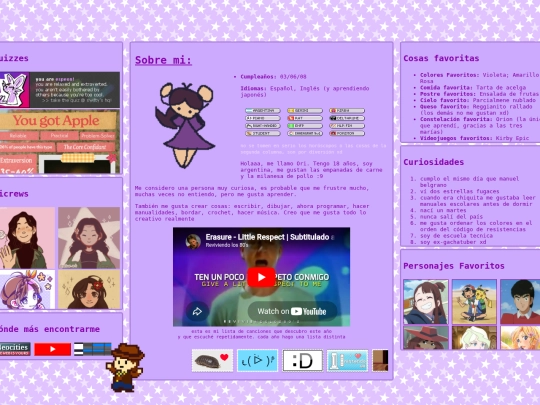Click 'Personajes Favoritos' heading
Screen dimensions: 540x405
pyautogui.click(x=454, y=266)
